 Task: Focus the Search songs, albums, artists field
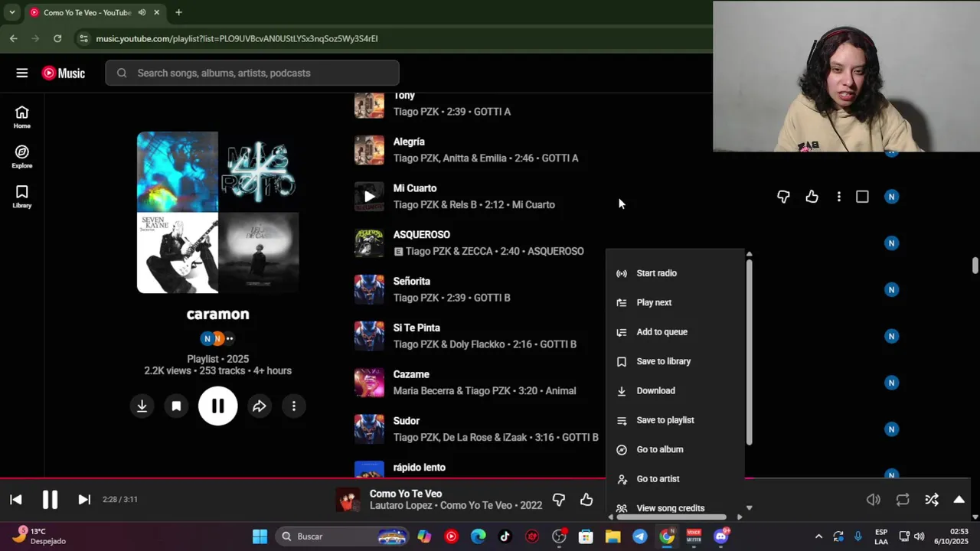[253, 73]
